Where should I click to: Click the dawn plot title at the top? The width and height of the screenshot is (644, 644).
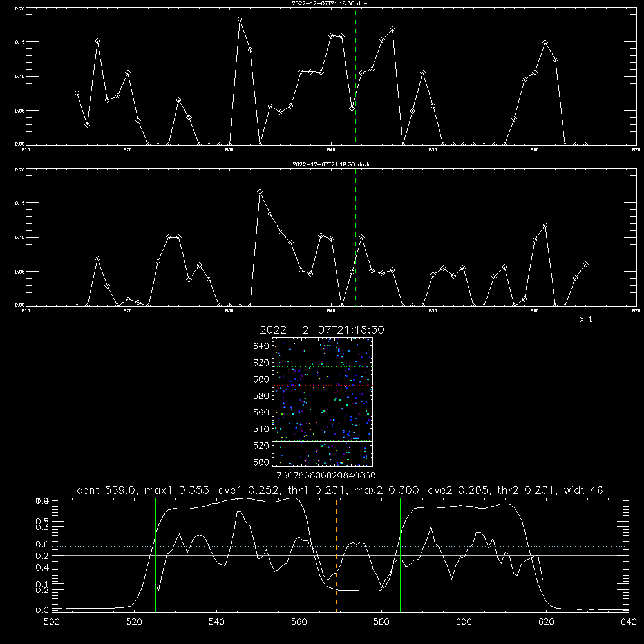point(331,3)
